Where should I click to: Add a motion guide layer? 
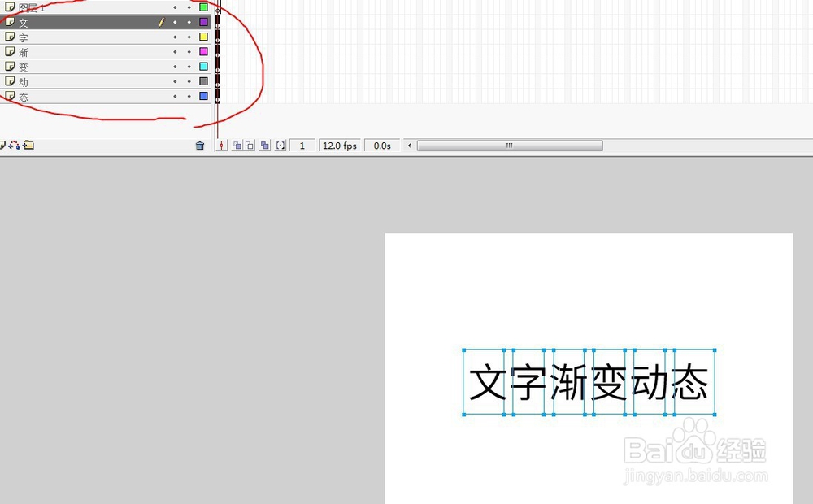click(x=13, y=145)
